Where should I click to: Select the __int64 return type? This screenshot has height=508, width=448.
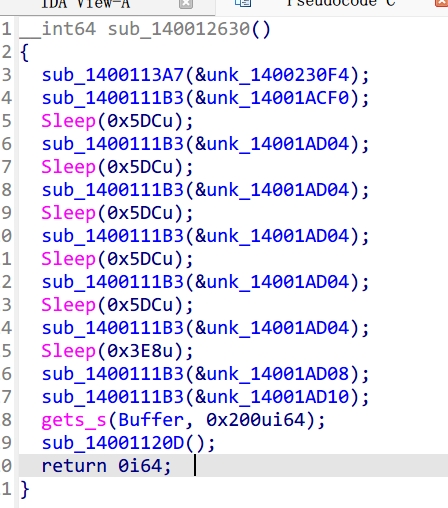pos(58,29)
